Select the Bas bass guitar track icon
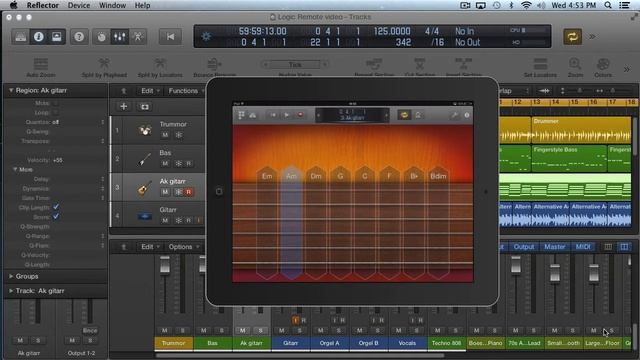 pyautogui.click(x=144, y=159)
